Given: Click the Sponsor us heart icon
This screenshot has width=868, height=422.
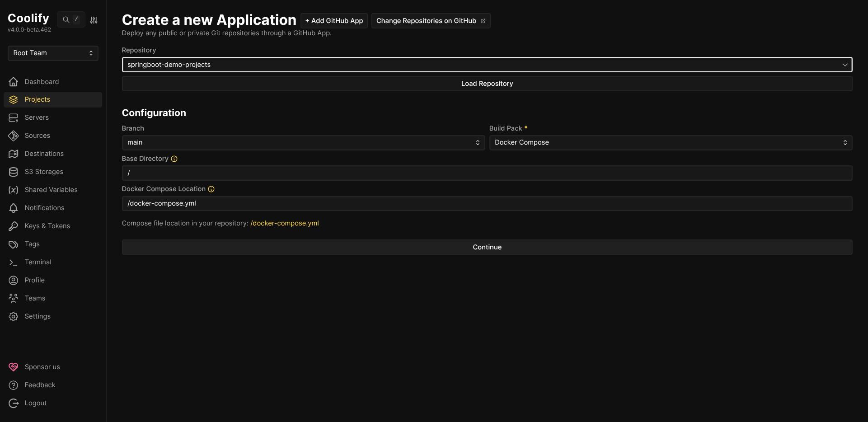Looking at the screenshot, I should [14, 367].
